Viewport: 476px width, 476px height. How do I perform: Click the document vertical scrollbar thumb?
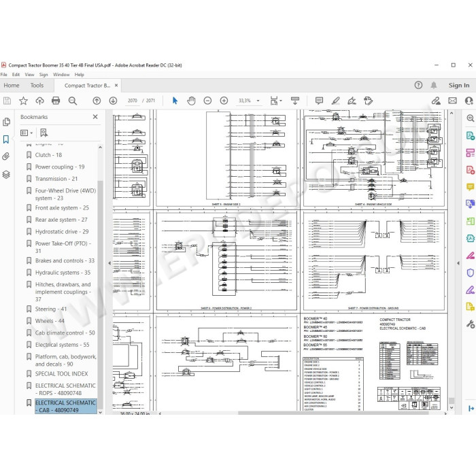[452, 401]
